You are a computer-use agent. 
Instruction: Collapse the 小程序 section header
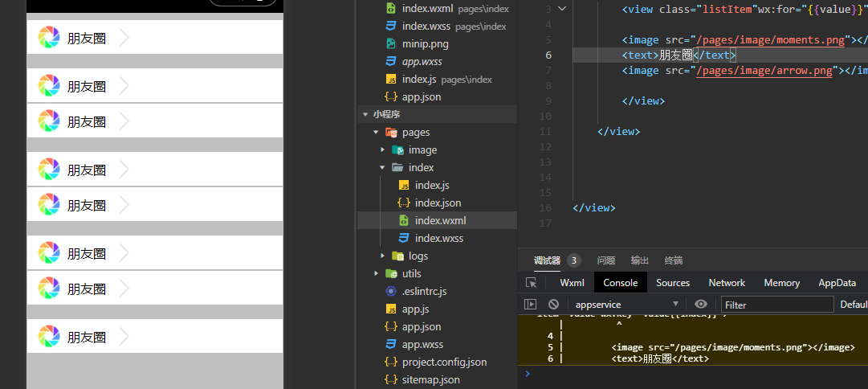pyautogui.click(x=438, y=114)
